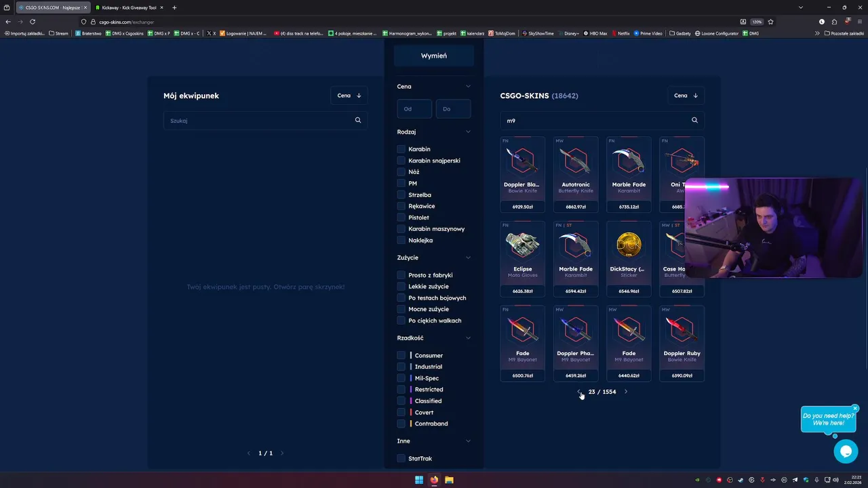Screen dimensions: 868x488
Task: Open the Bratarstwo bookmark
Action: tap(88, 33)
